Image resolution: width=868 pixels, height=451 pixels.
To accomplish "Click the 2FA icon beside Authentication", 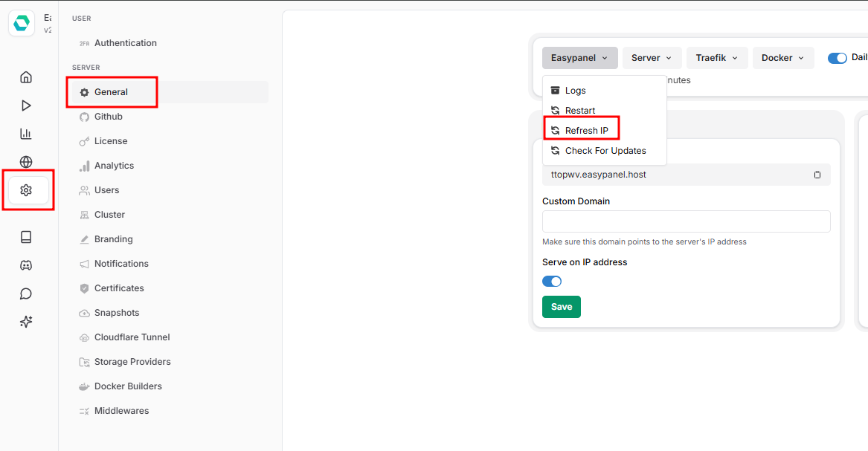I will tap(84, 43).
